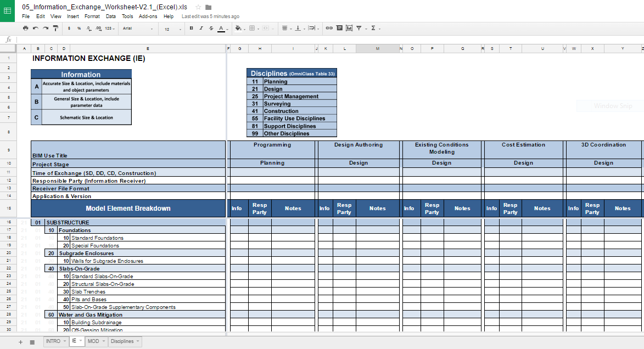644x349 pixels.
Task: Add a new sheet with the plus button
Action: 20,341
